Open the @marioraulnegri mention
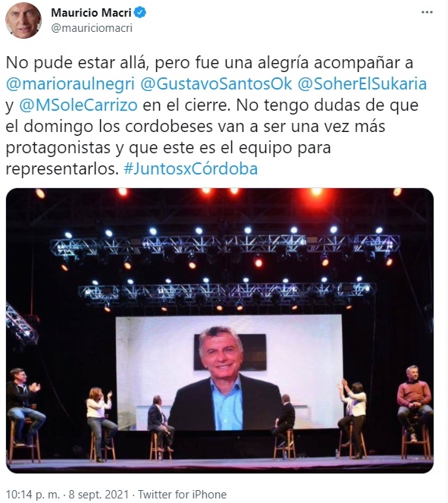This screenshot has width=448, height=503. [x=70, y=84]
